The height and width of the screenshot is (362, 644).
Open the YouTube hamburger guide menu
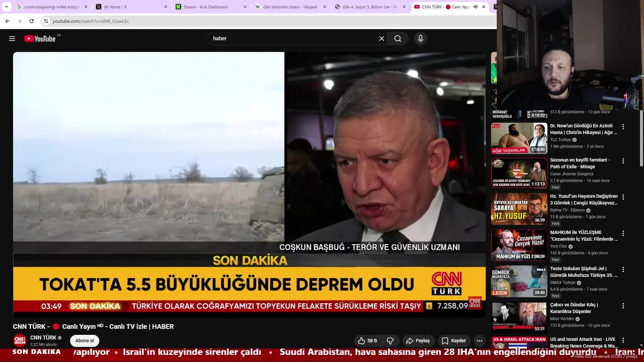[12, 39]
